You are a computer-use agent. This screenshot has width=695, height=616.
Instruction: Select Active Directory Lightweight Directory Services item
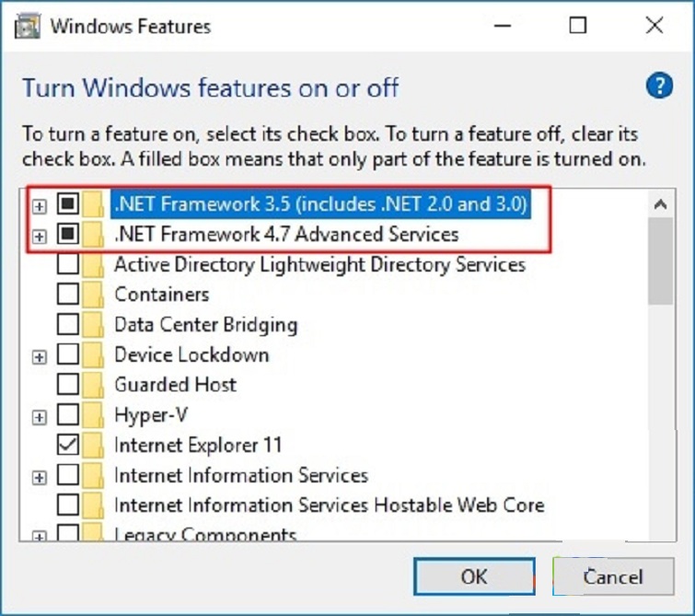[x=319, y=265]
